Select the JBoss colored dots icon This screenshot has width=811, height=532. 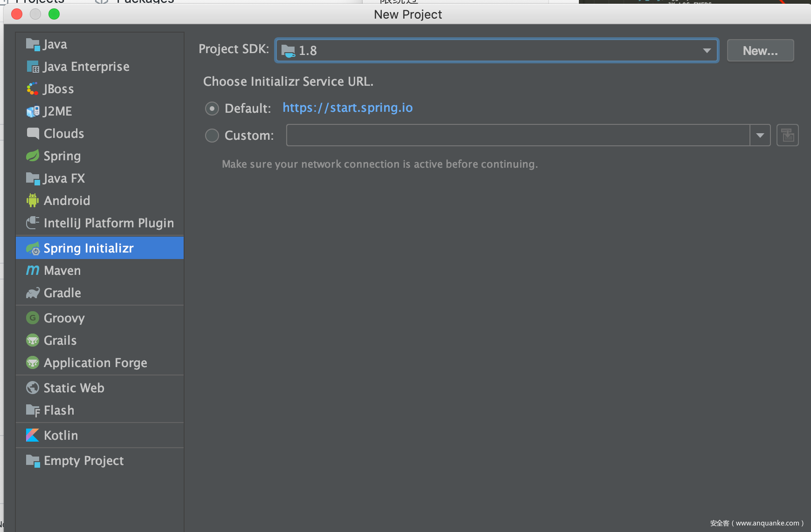click(32, 89)
